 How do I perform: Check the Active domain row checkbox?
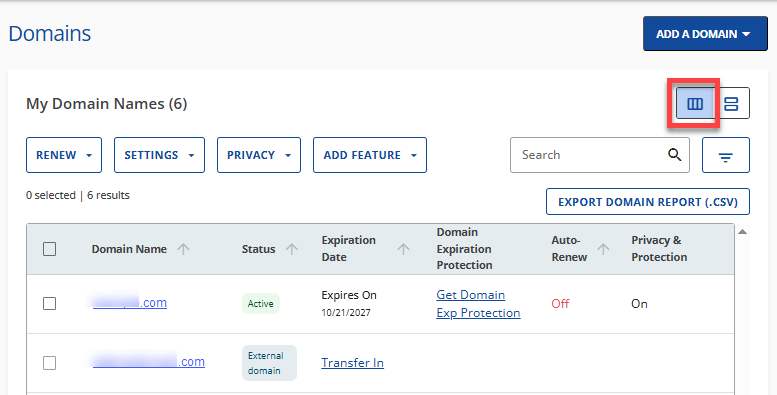[x=50, y=303]
